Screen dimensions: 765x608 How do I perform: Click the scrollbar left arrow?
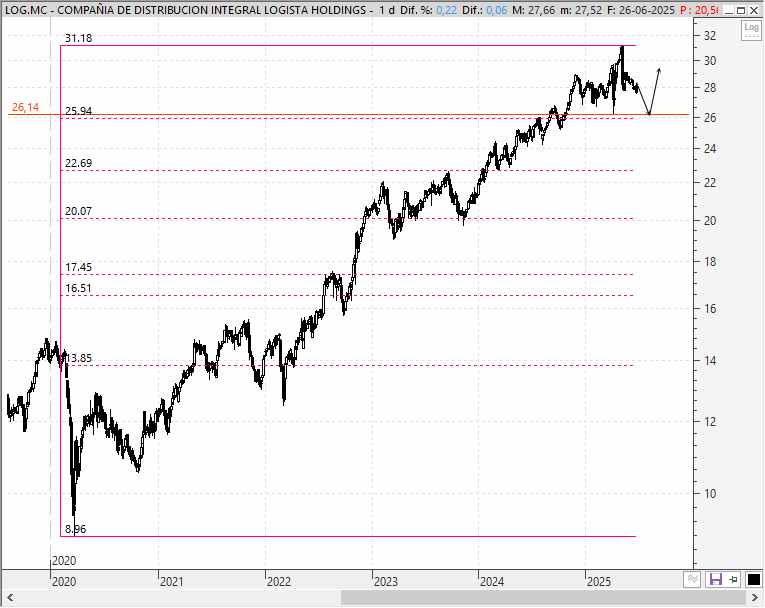tap(9, 597)
